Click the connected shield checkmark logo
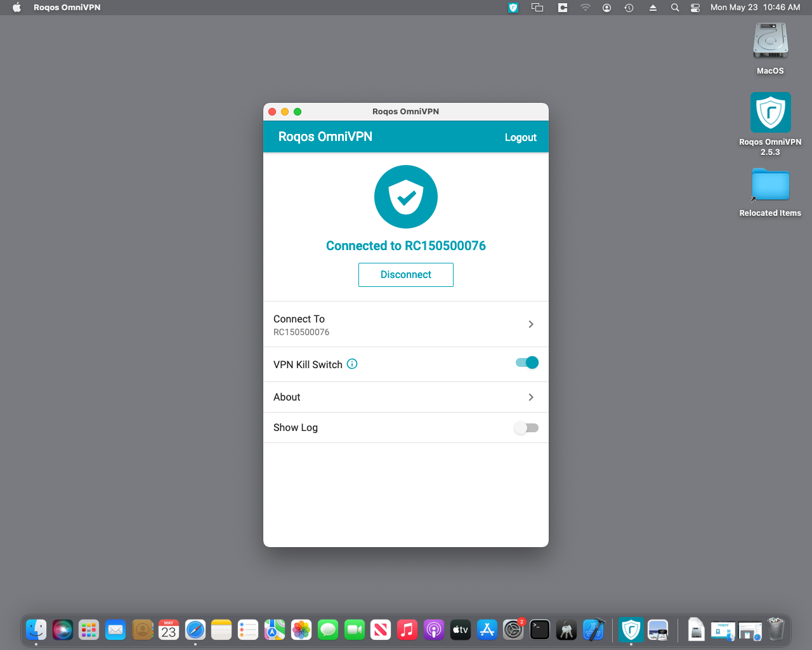Image resolution: width=812 pixels, height=650 pixels. pos(406,197)
